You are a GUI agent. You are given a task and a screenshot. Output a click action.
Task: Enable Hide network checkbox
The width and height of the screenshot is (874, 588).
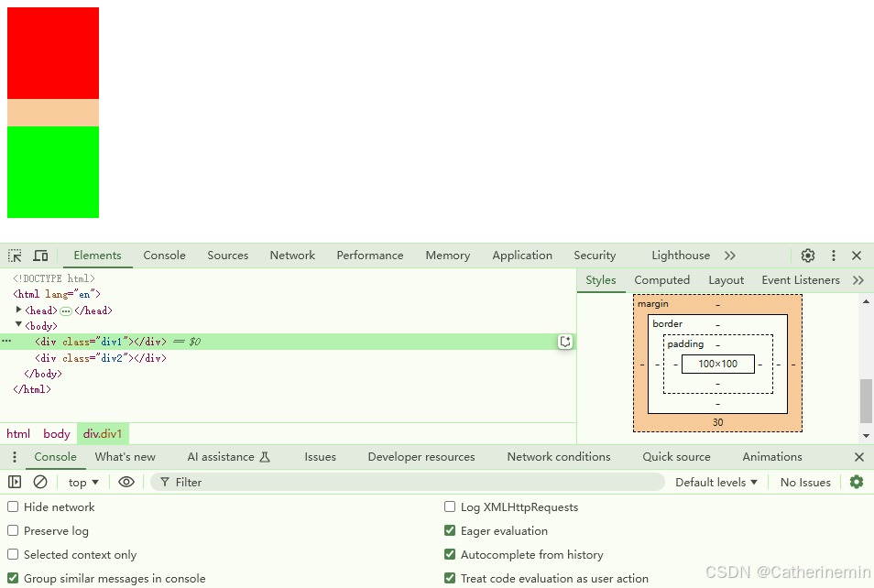[13, 506]
